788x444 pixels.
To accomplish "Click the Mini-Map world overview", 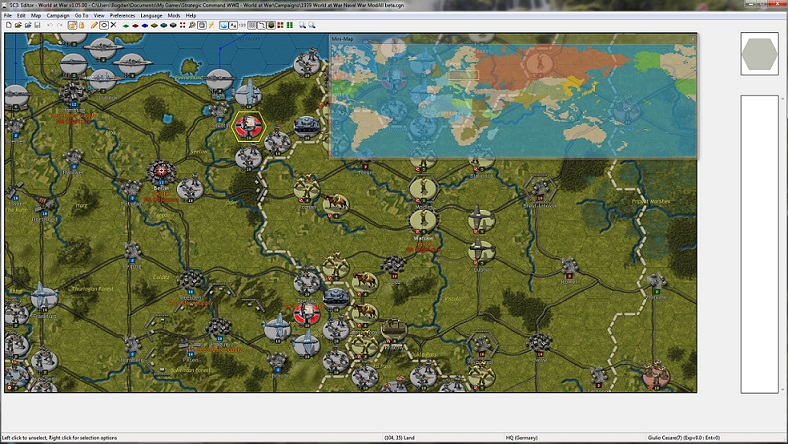I will click(x=513, y=100).
